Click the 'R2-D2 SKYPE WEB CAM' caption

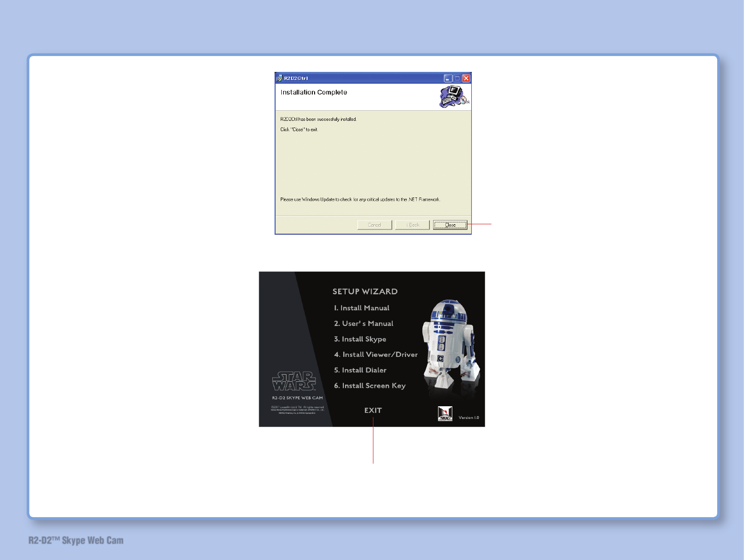pyautogui.click(x=297, y=398)
